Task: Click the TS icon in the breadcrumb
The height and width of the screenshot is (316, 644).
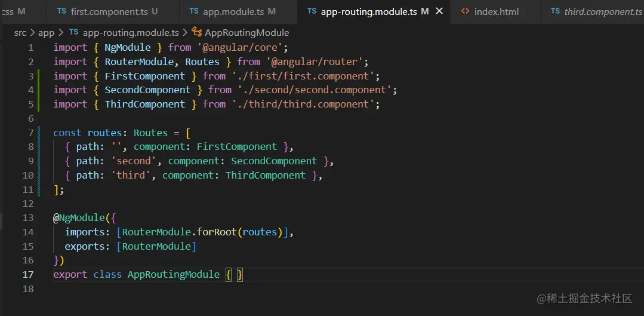Action: click(74, 32)
